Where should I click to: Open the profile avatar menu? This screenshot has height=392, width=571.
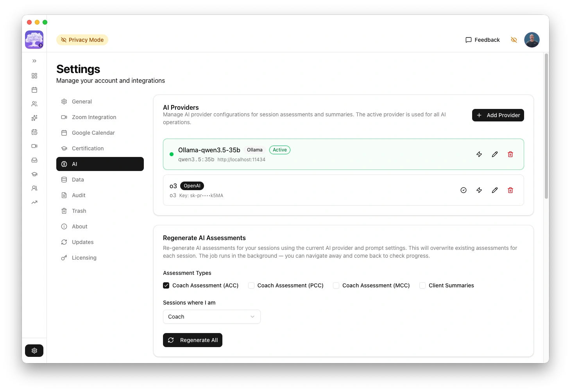(x=532, y=39)
